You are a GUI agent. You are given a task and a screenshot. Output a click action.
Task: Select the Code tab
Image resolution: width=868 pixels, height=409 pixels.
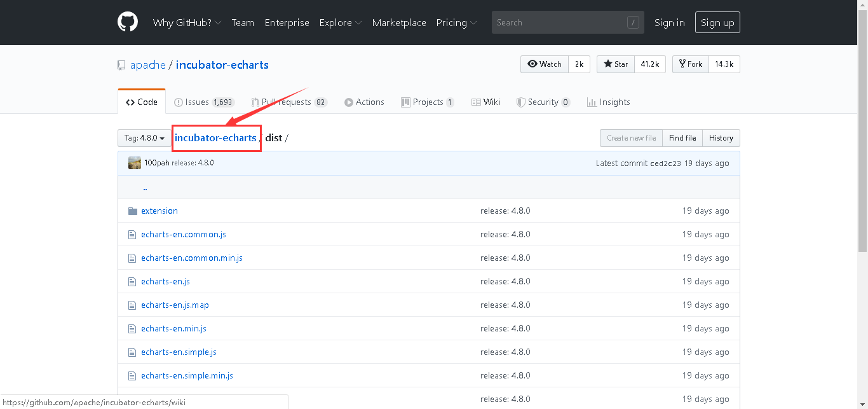click(x=142, y=102)
